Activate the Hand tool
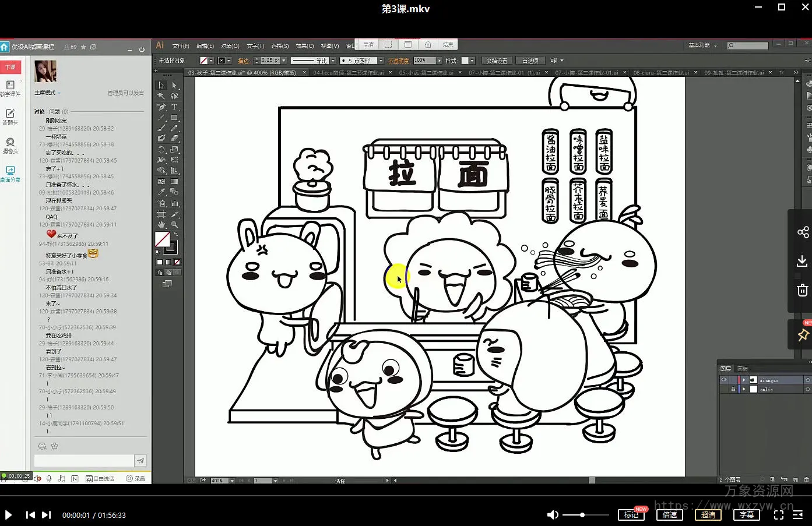This screenshot has height=526, width=812. pos(161,225)
